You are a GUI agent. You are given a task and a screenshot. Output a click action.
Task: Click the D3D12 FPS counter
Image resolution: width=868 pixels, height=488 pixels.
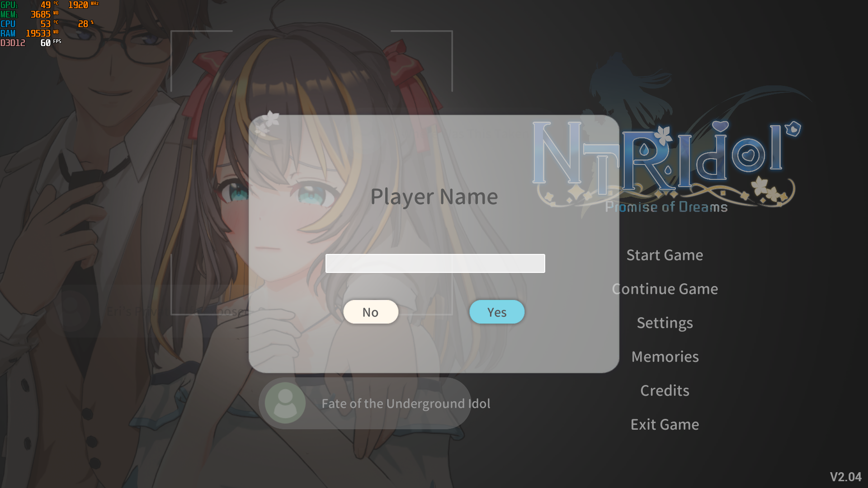pos(45,43)
